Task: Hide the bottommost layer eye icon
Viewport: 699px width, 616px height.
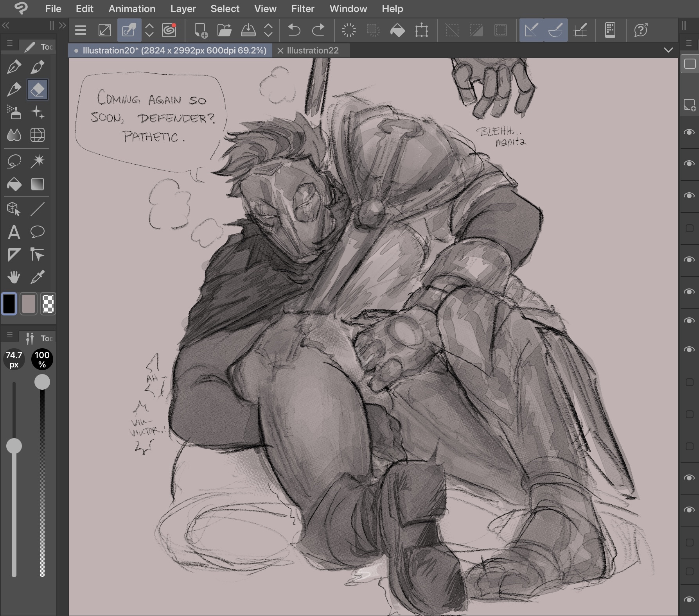Action: point(689,599)
